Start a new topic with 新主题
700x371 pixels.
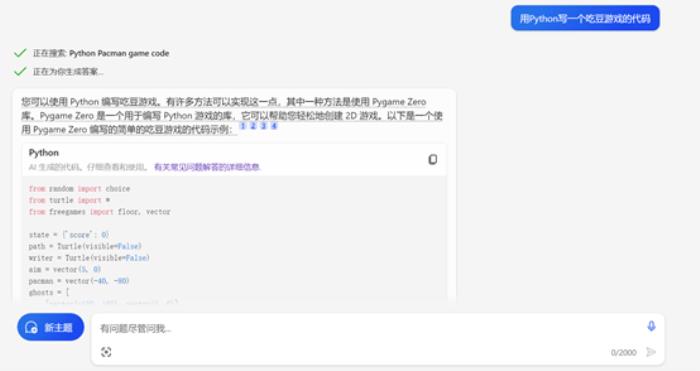[x=50, y=327]
